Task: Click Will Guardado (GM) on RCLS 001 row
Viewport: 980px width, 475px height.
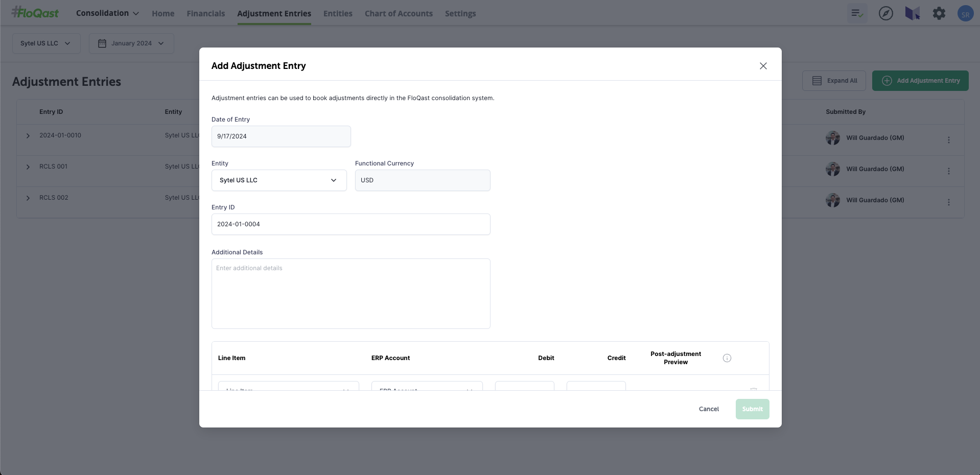Action: click(875, 169)
